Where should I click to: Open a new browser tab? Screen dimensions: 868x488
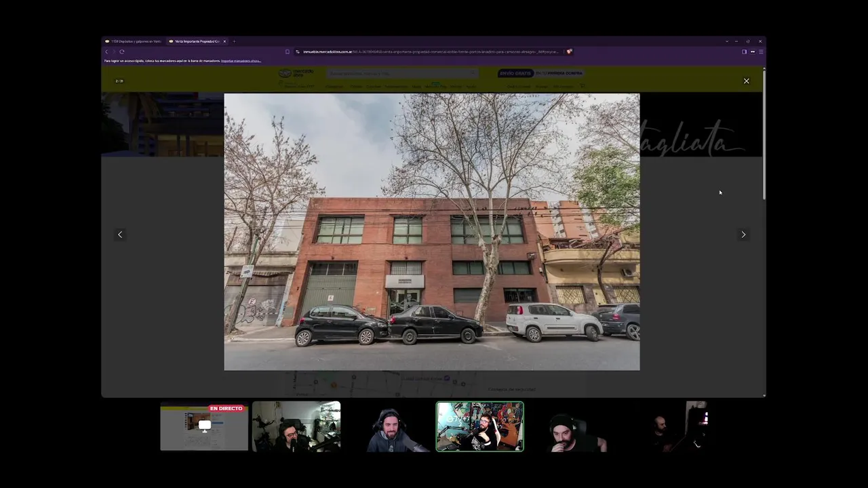234,41
